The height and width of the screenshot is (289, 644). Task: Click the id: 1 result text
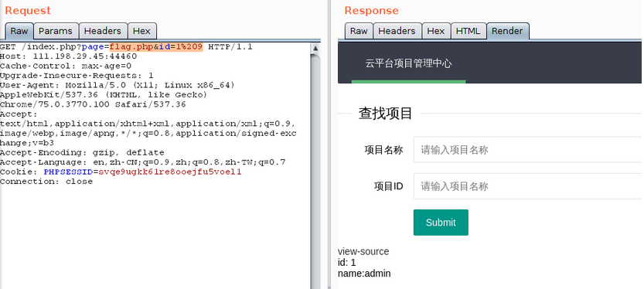(347, 263)
